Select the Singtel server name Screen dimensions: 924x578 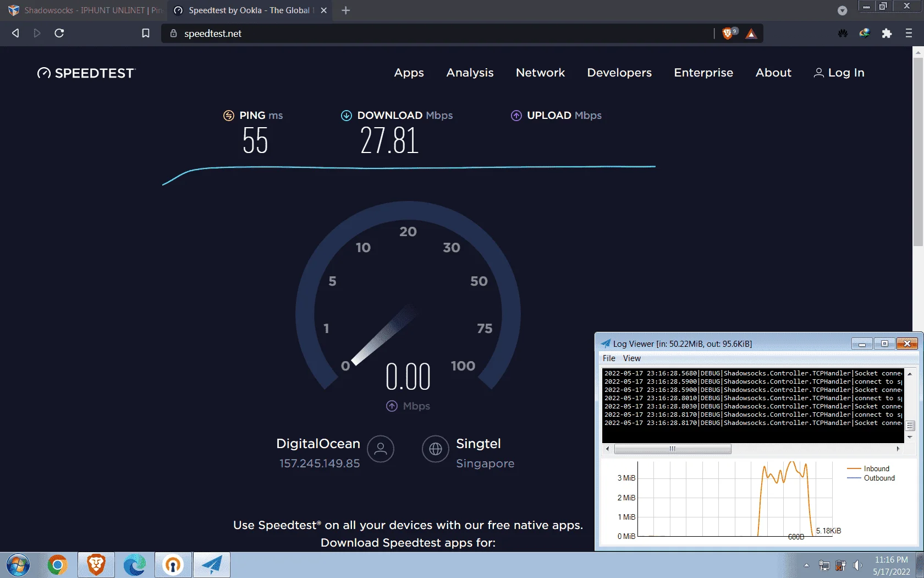point(479,444)
